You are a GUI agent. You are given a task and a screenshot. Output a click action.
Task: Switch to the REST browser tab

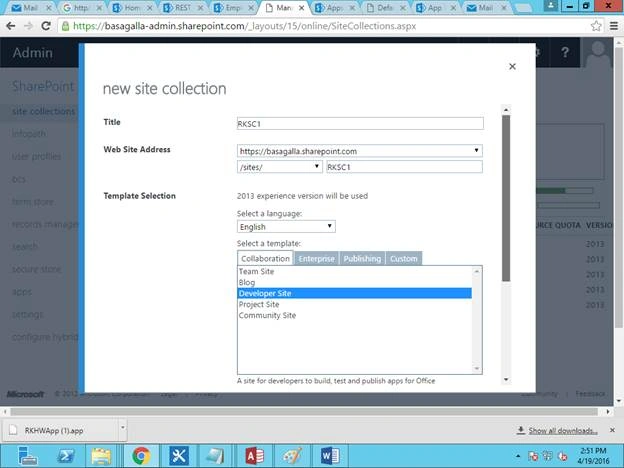(x=183, y=8)
